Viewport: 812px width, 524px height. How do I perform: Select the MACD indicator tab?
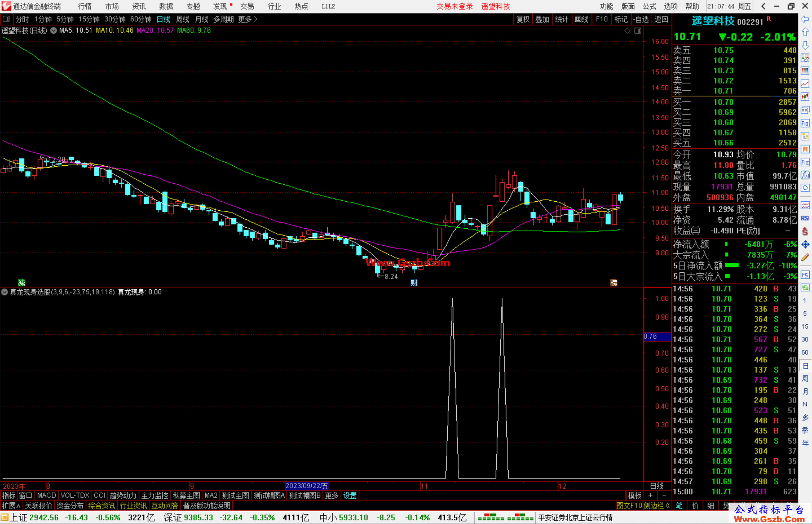(x=47, y=495)
